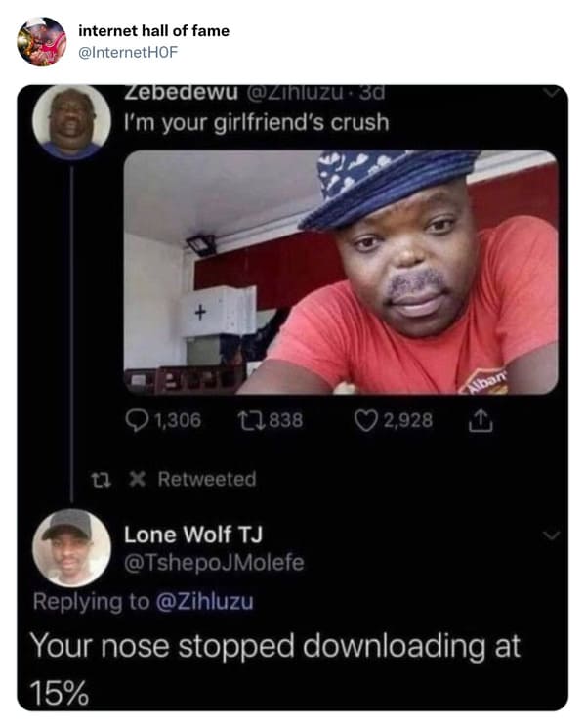Open Lone Wolf TJ's profile picture
The height and width of the screenshot is (728, 585).
72,548
